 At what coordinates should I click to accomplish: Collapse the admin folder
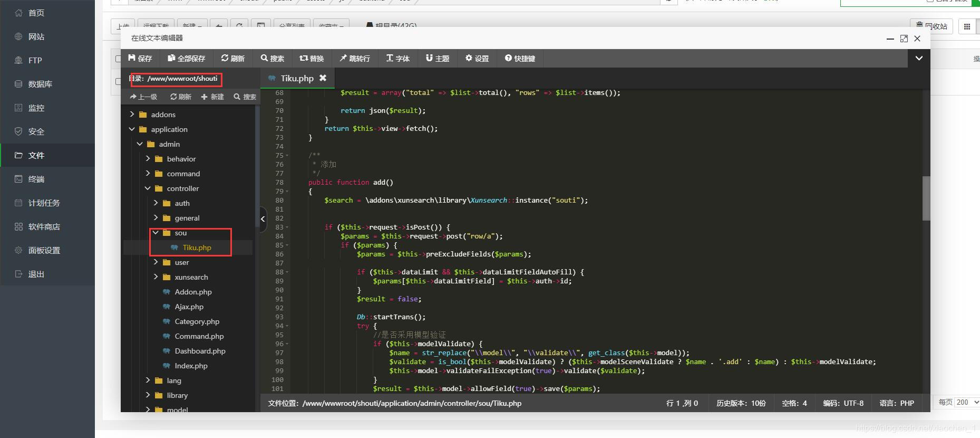[140, 144]
